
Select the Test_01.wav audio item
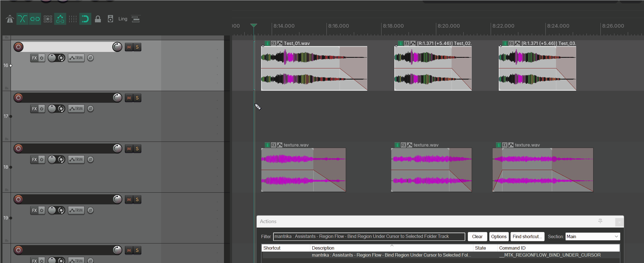click(314, 68)
